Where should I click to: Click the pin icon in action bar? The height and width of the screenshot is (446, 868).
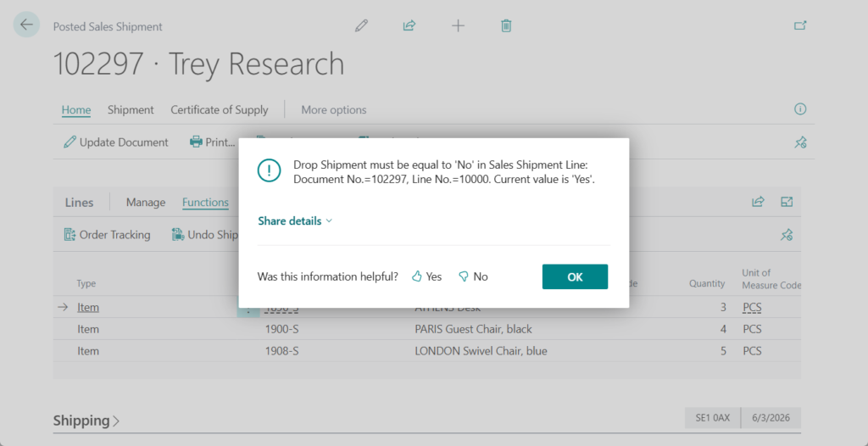coord(799,142)
